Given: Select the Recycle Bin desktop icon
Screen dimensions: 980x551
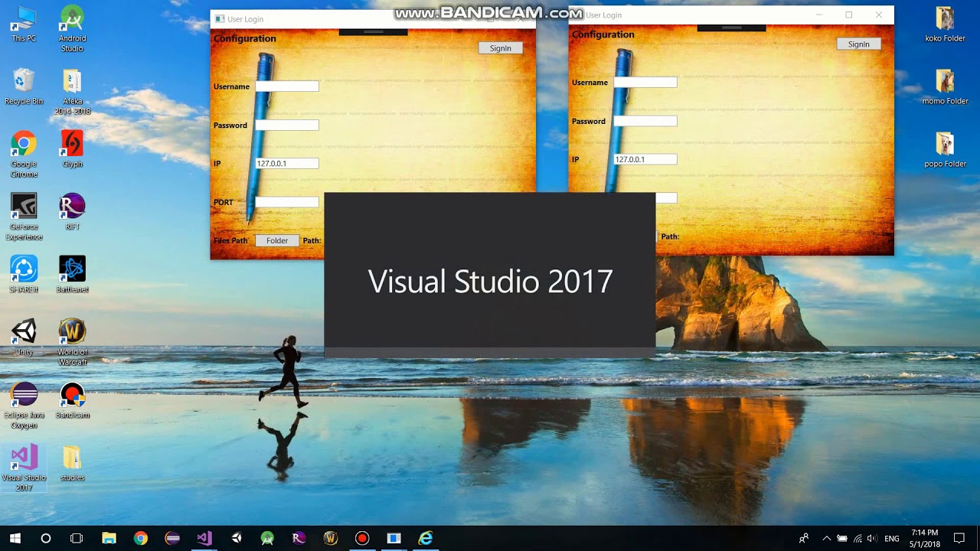Looking at the screenshot, I should tap(24, 86).
